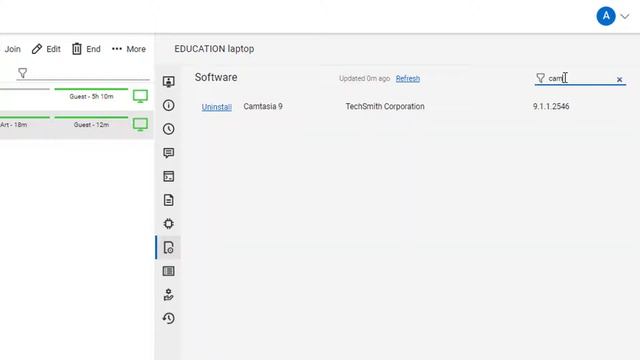Click the Join button
Viewport: 640px width, 360px height.
pyautogui.click(x=12, y=49)
